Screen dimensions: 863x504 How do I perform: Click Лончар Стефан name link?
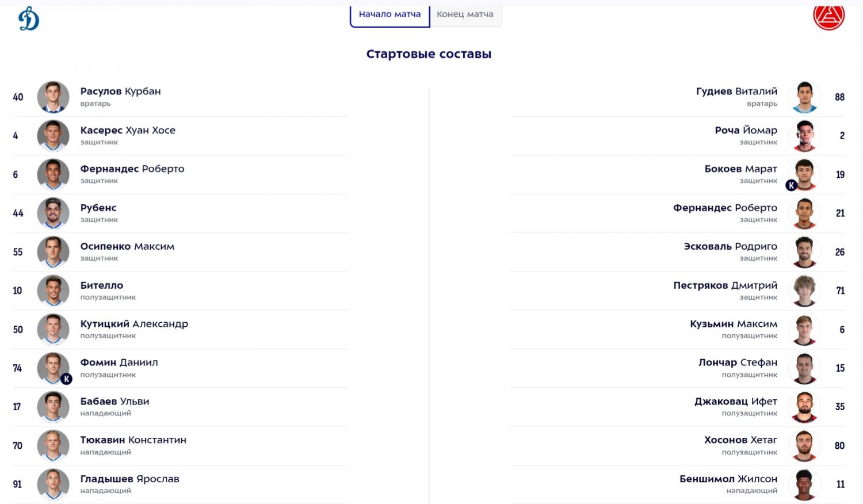pyautogui.click(x=738, y=362)
